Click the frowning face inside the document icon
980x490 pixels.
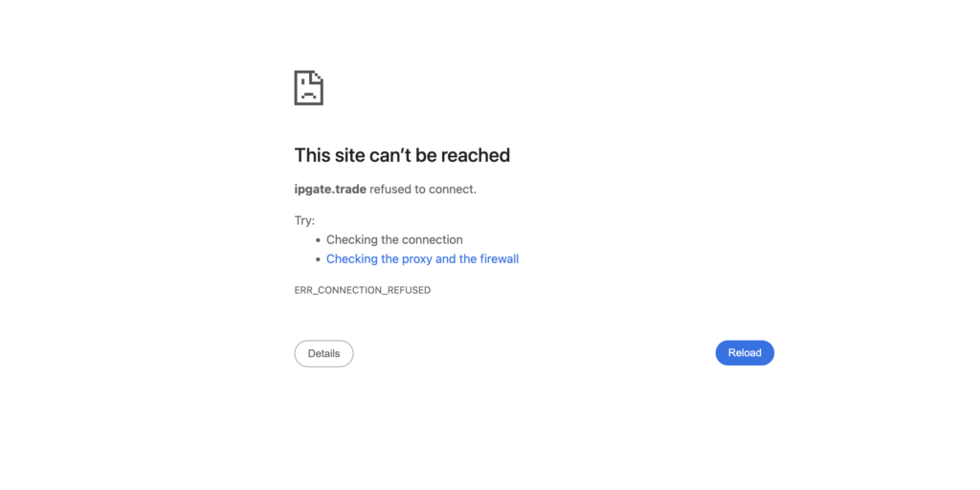click(307, 93)
